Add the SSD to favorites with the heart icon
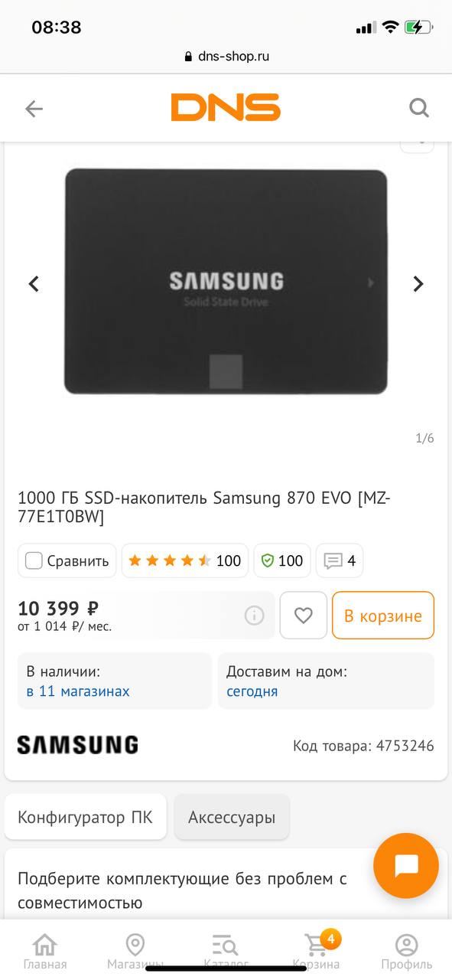452x980 pixels. coord(304,615)
